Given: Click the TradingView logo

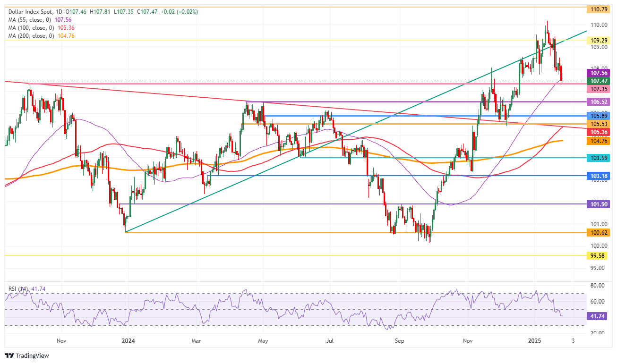Looking at the screenshot, I should [x=27, y=356].
